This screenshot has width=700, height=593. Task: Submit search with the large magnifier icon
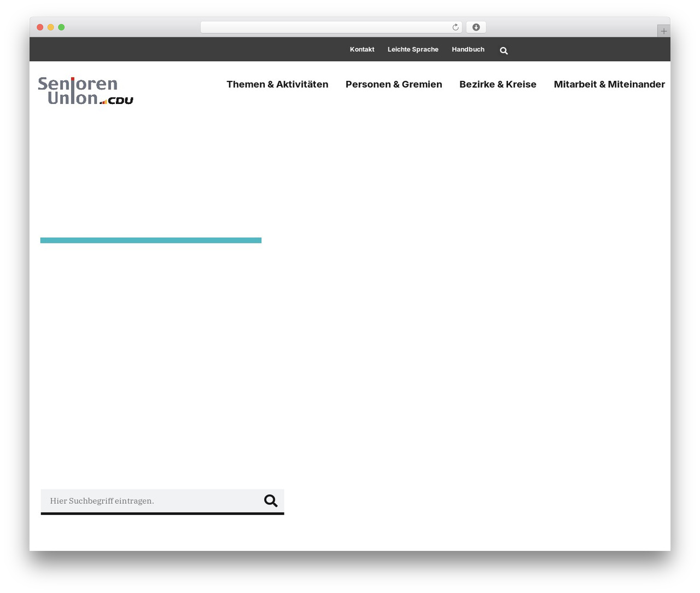pyautogui.click(x=271, y=501)
